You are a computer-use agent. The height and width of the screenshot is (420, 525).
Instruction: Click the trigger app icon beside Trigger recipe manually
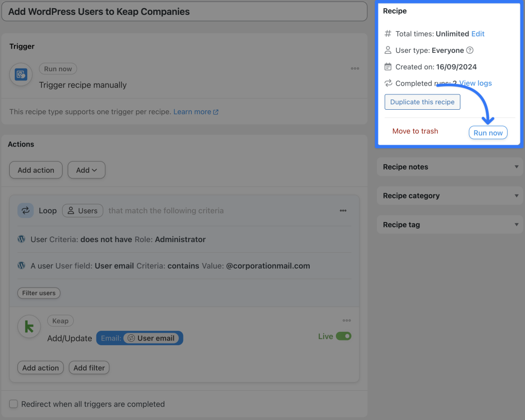(21, 74)
